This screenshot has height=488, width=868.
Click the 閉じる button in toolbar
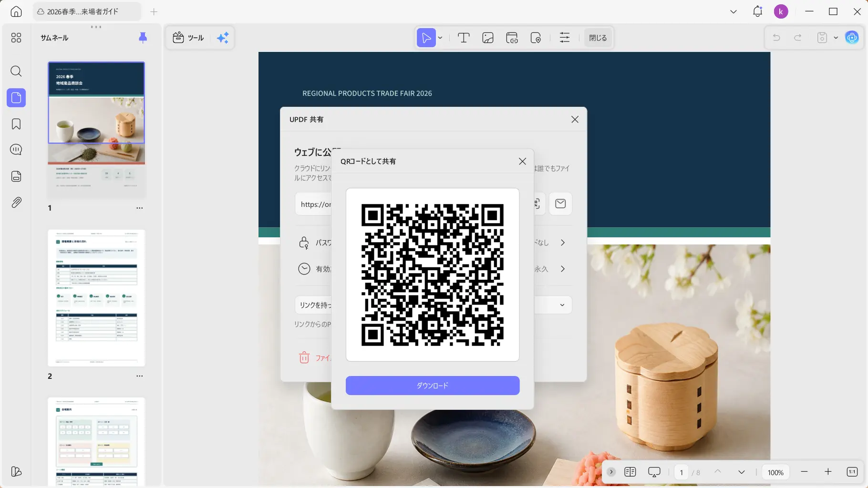[x=598, y=38]
